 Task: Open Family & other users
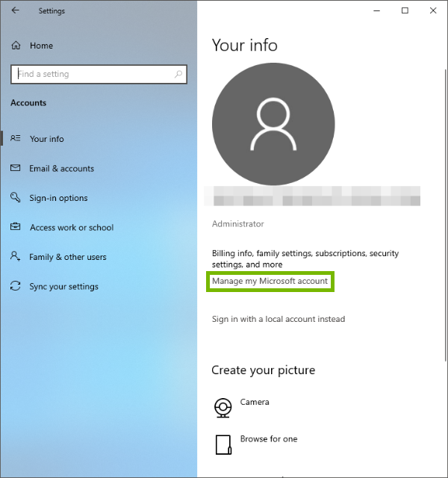pyautogui.click(x=68, y=257)
